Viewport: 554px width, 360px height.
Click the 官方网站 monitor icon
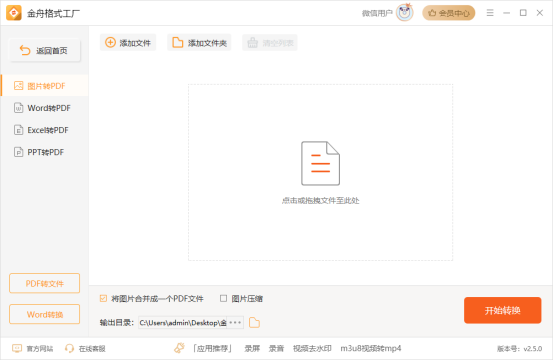point(17,349)
